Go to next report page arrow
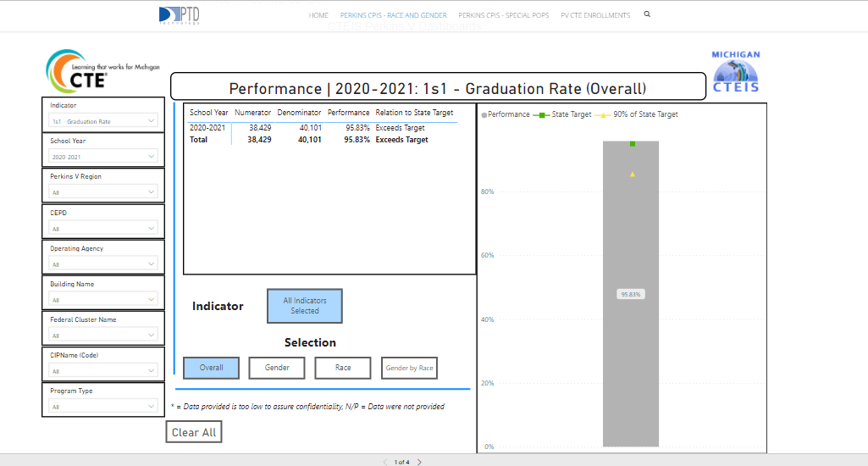 point(419,462)
